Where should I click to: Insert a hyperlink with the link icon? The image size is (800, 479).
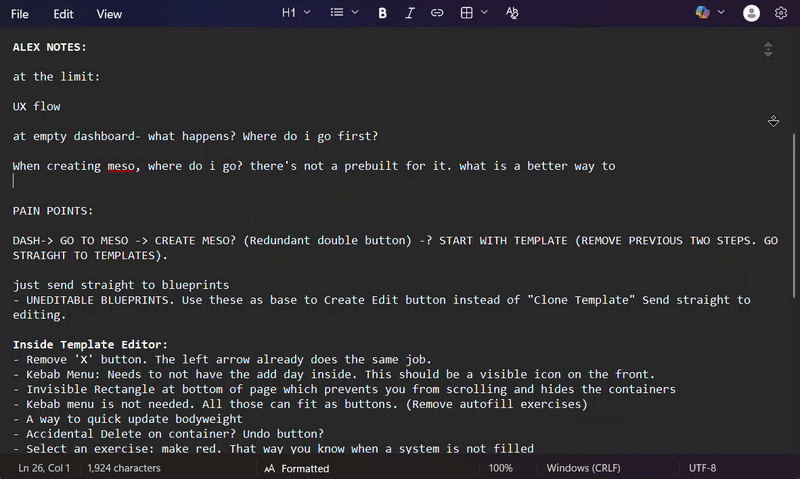click(437, 13)
